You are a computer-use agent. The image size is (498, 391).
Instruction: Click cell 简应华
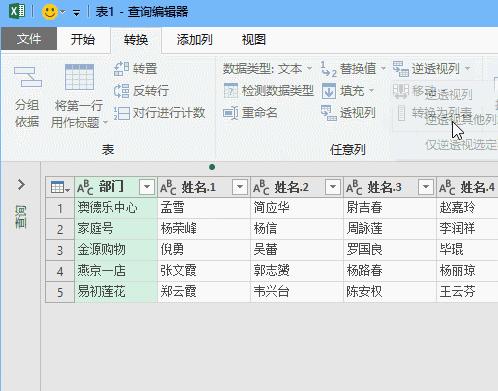click(x=297, y=208)
